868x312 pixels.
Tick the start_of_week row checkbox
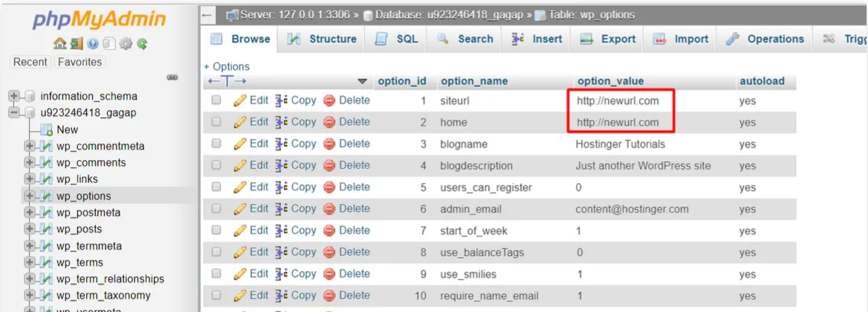point(216,231)
